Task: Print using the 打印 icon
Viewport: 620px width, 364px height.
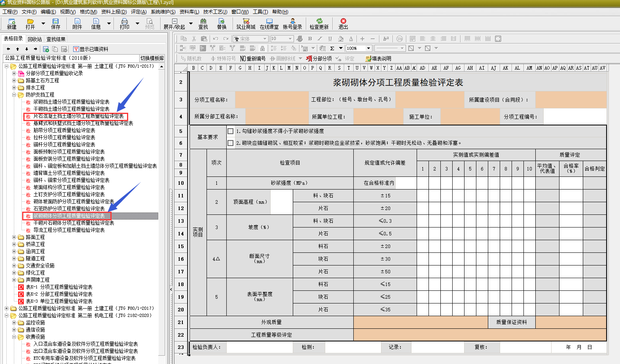Action: tap(125, 21)
